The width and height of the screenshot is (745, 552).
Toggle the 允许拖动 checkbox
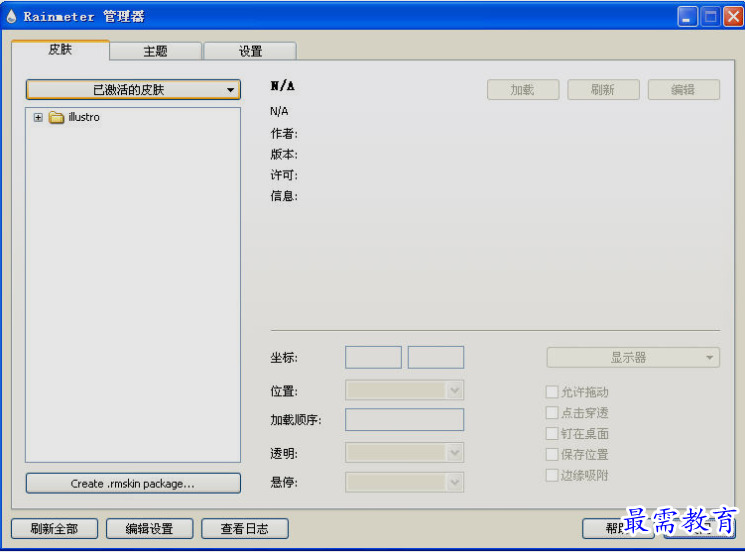tap(552, 392)
